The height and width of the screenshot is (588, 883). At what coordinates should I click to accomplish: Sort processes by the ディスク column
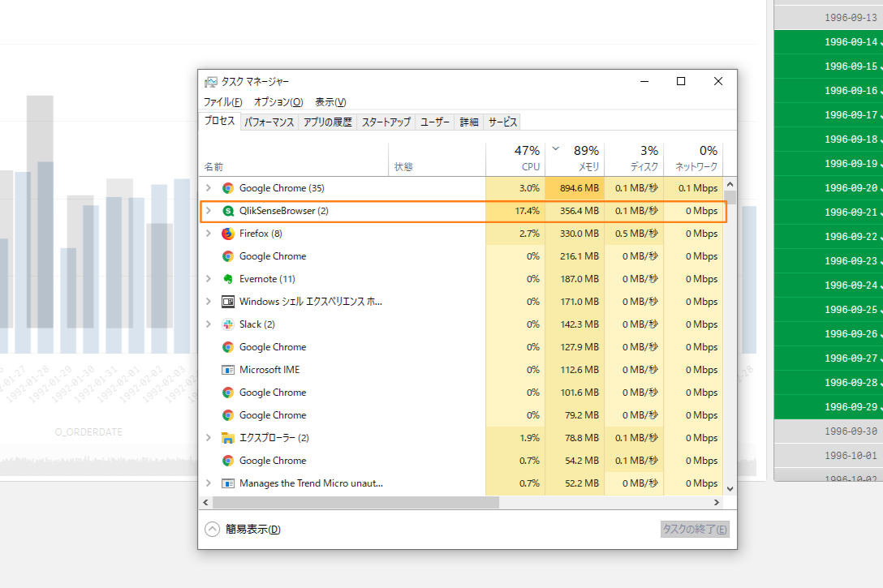634,159
